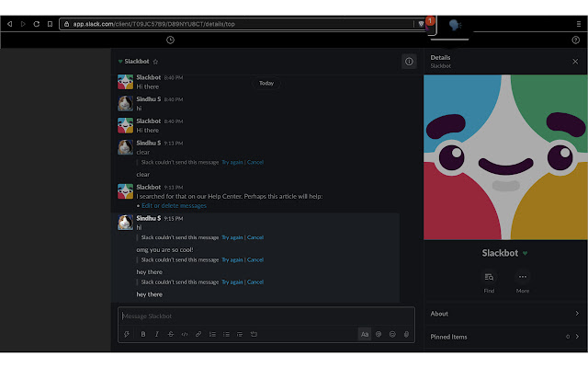Go forward in the browser
Screen dimensions: 588x368
23,24
